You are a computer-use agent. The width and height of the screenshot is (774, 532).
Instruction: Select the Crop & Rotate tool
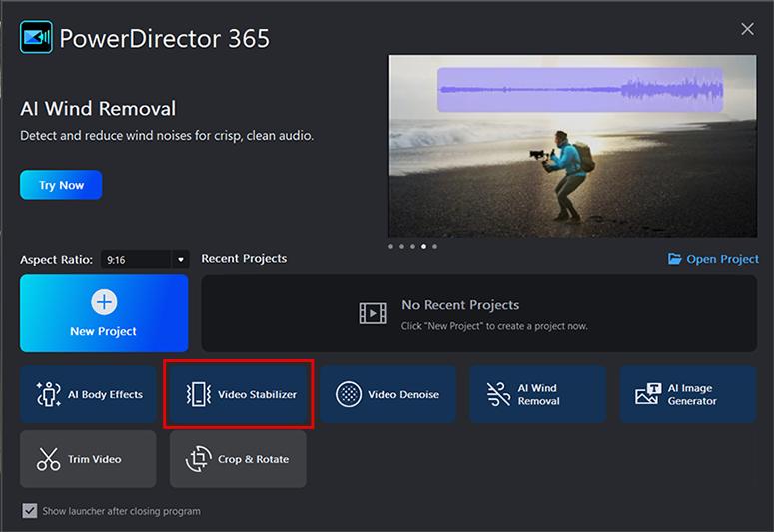pyautogui.click(x=238, y=459)
